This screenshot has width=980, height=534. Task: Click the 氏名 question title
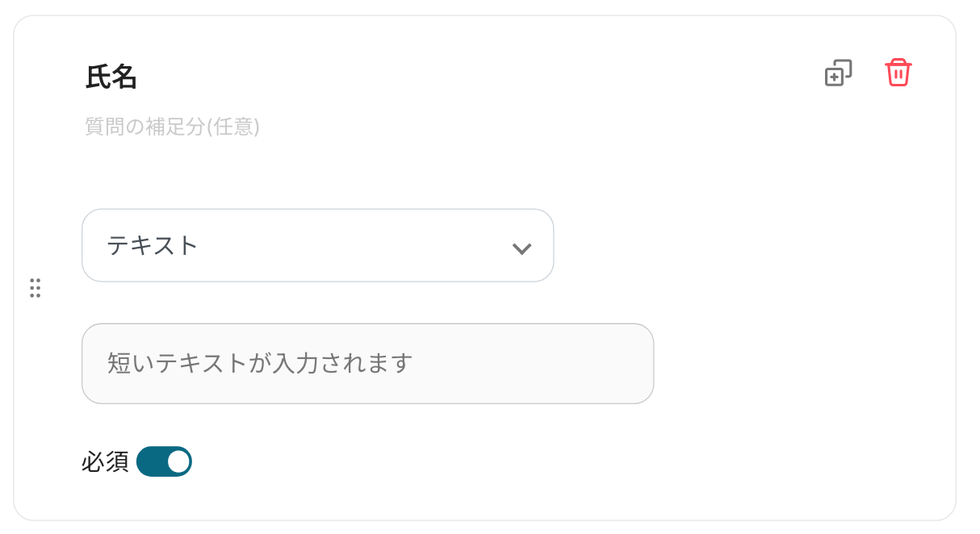click(x=111, y=77)
